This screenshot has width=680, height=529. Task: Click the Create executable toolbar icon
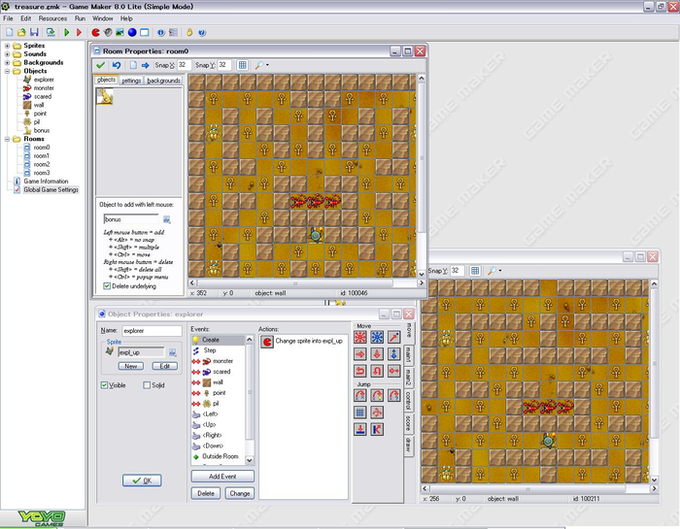[x=51, y=32]
